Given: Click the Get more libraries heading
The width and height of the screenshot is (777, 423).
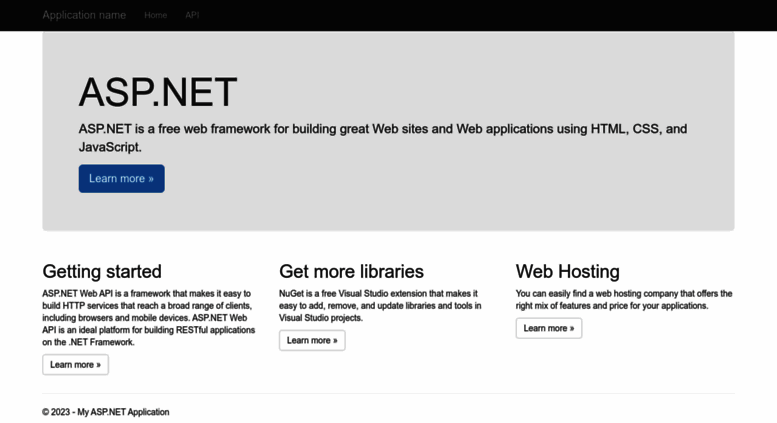Looking at the screenshot, I should pyautogui.click(x=351, y=271).
